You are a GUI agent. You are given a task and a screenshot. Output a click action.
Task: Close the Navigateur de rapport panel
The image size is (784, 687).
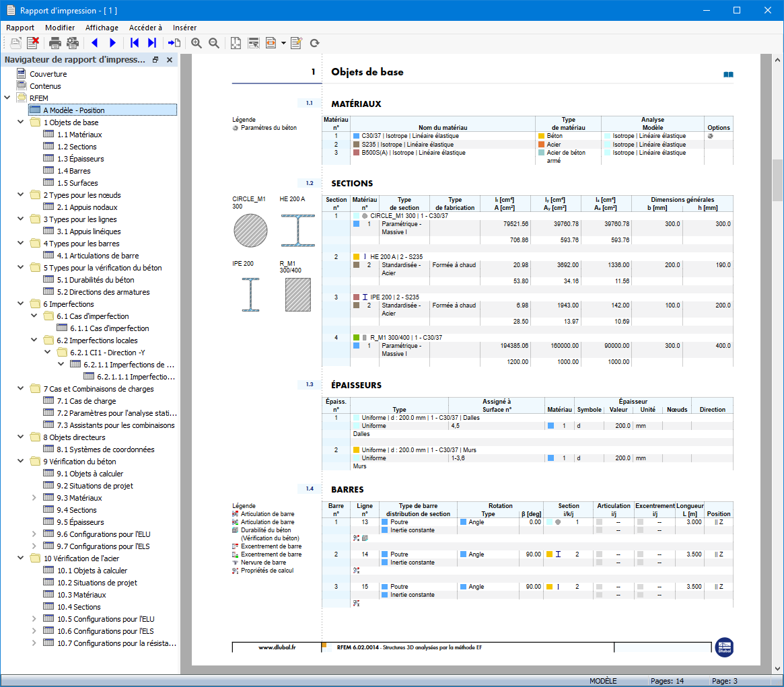coord(170,59)
